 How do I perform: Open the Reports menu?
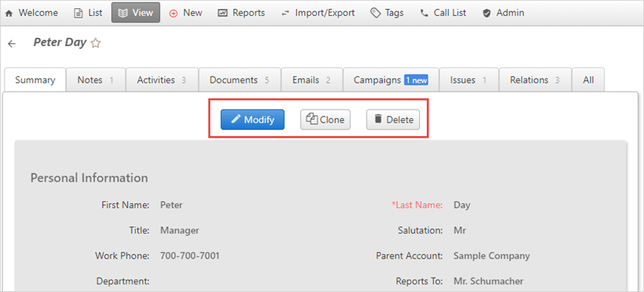click(241, 13)
